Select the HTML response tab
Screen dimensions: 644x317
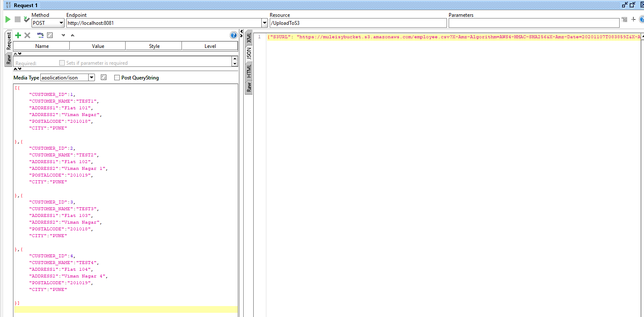click(249, 71)
